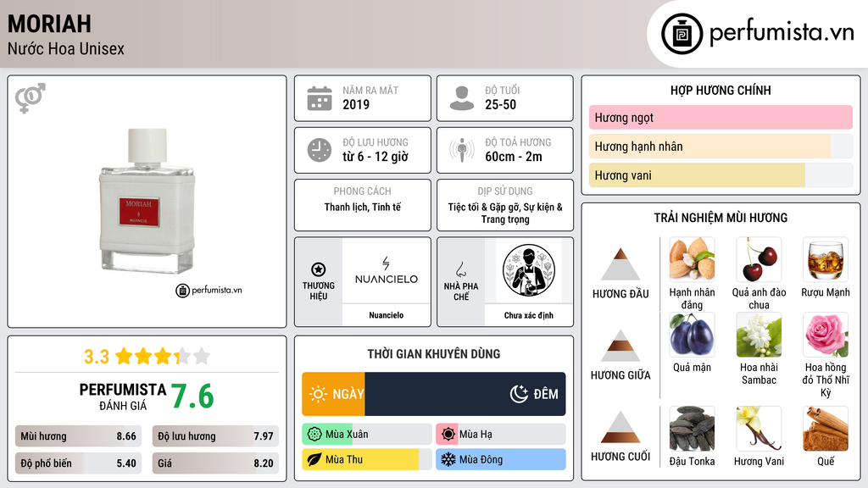Click the snowflake icon for Mùa Đông

[x=448, y=459]
